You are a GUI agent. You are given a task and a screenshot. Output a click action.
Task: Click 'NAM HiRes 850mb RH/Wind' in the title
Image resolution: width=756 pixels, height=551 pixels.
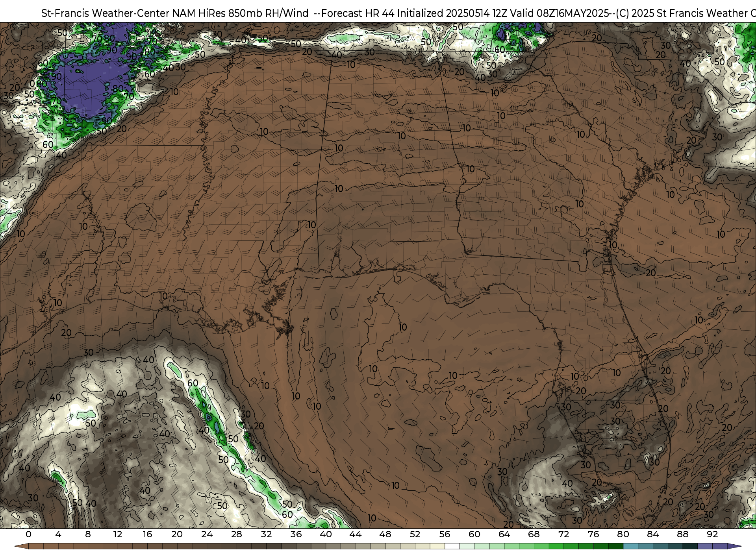pyautogui.click(x=241, y=13)
